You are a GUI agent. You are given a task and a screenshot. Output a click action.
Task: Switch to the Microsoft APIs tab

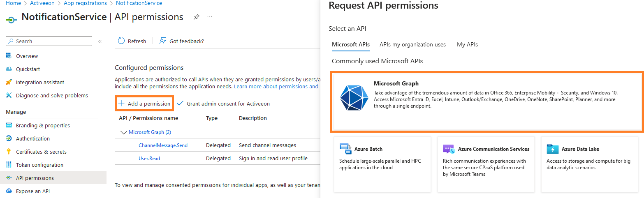tap(351, 44)
